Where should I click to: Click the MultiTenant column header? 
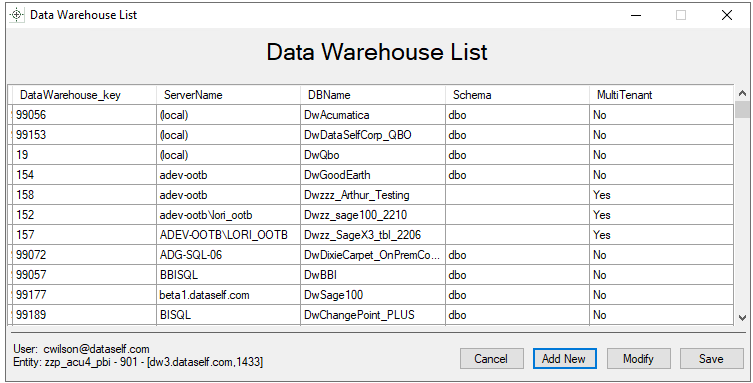662,95
